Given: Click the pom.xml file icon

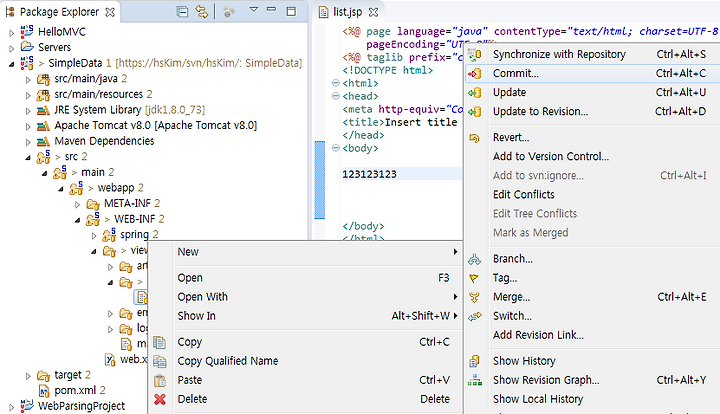Looking at the screenshot, I should click(44, 391).
